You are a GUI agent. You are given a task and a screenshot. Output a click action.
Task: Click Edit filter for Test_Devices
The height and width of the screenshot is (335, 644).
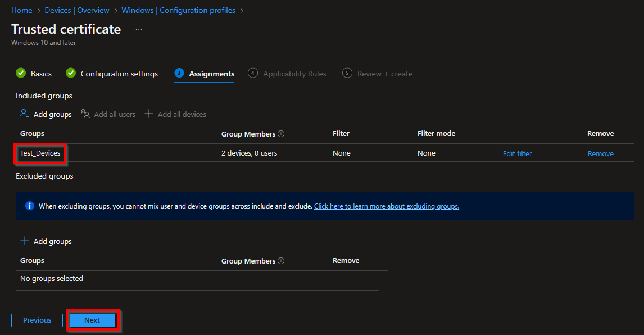click(516, 153)
